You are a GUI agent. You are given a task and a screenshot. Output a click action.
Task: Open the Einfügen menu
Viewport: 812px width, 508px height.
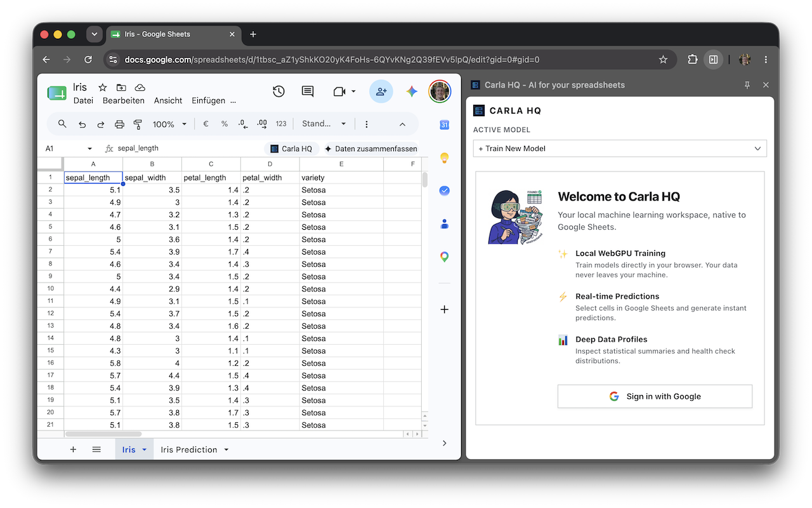coord(208,100)
